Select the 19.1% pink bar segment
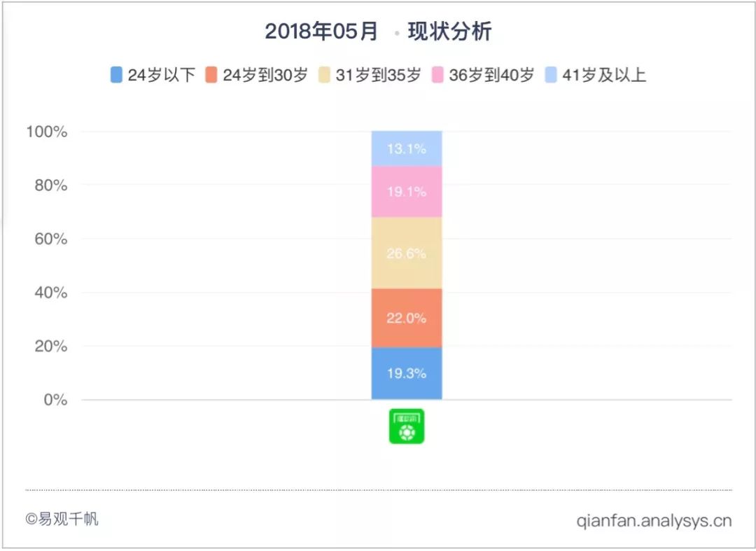756x551 pixels. pos(407,191)
